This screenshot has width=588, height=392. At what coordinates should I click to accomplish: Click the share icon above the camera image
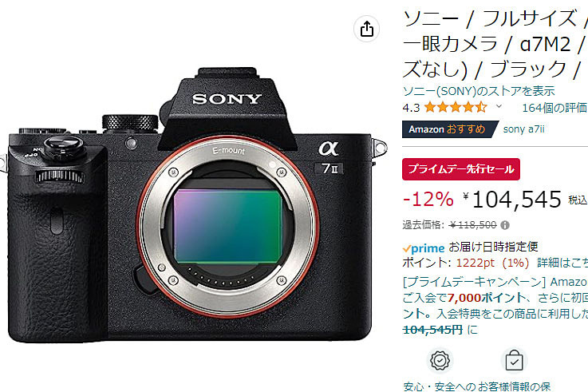(x=366, y=29)
